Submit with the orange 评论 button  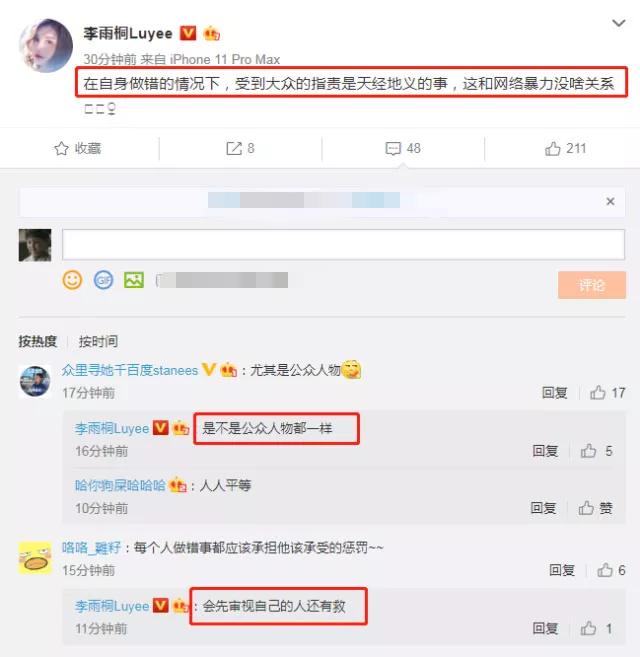coord(592,285)
